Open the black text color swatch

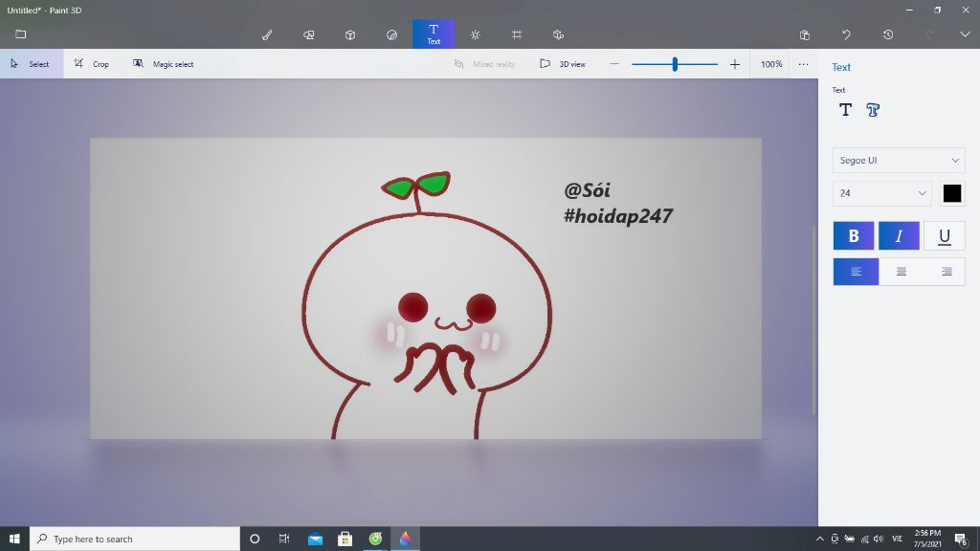pyautogui.click(x=952, y=193)
